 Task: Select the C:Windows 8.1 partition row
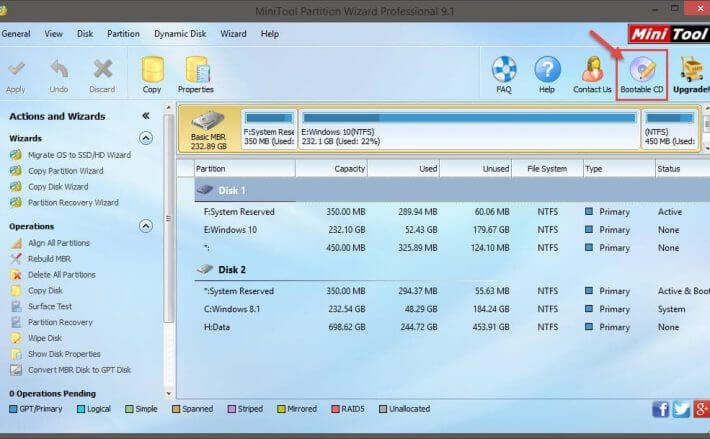[452, 309]
